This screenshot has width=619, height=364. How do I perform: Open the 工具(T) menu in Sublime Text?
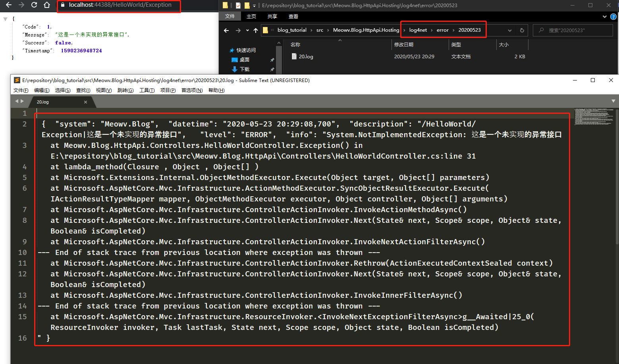coord(147,90)
